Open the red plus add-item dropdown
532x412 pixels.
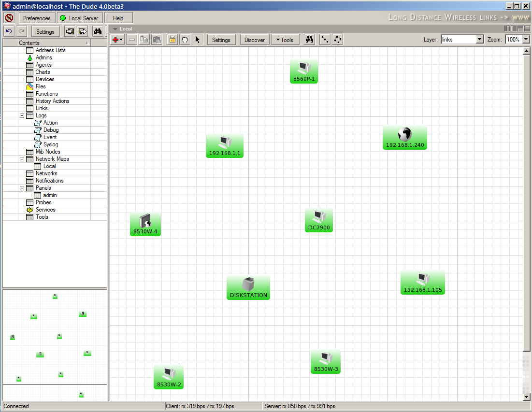117,40
